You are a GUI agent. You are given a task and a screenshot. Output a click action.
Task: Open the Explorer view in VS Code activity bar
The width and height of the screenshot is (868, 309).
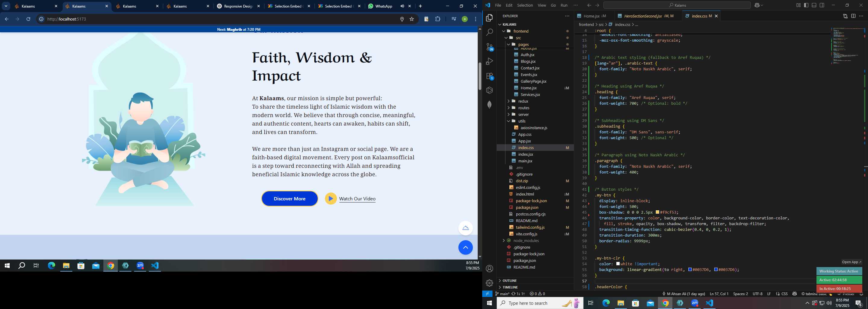coord(489,18)
